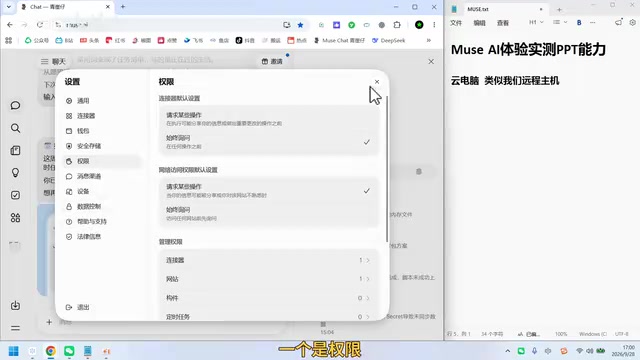This screenshot has height=360, width=640.
Task: Select 请求某些操作 under network access defaults
Action: [x=268, y=191]
